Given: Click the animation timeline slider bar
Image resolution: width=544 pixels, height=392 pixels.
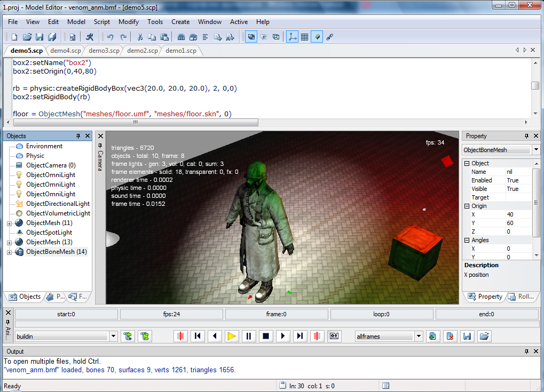Looking at the screenshot, I should click(x=277, y=324).
